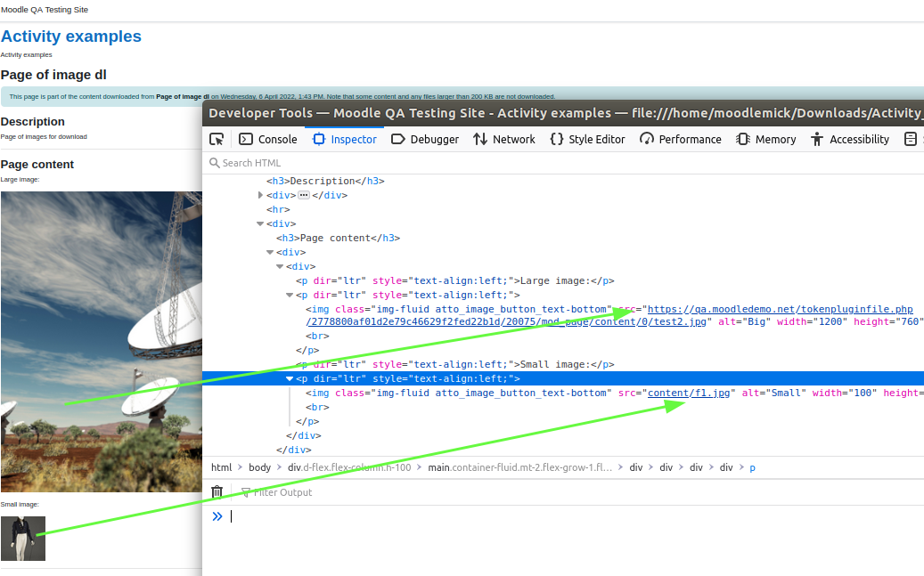Select the 'Large image:' p node
Image resolution: width=924 pixels, height=576 pixels.
[455, 281]
